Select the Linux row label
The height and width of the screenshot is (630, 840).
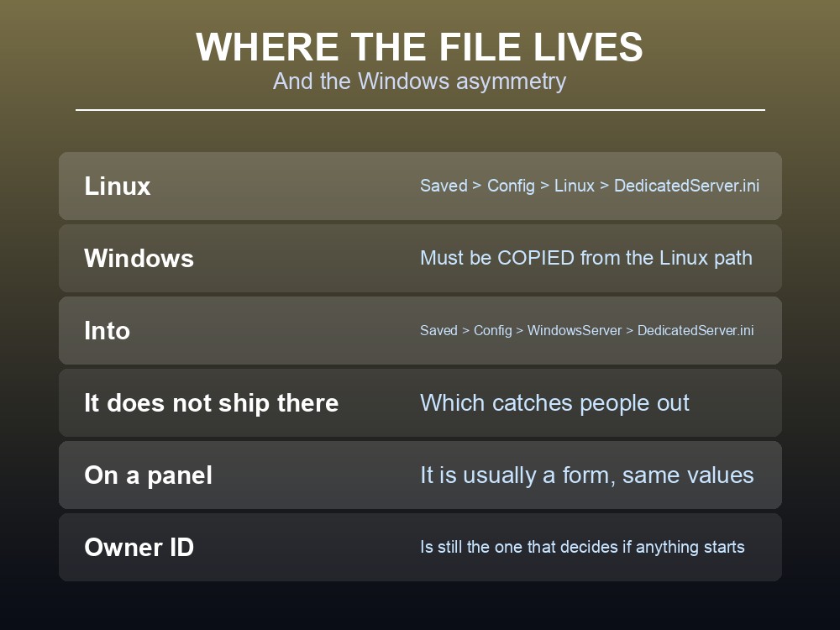tap(118, 186)
